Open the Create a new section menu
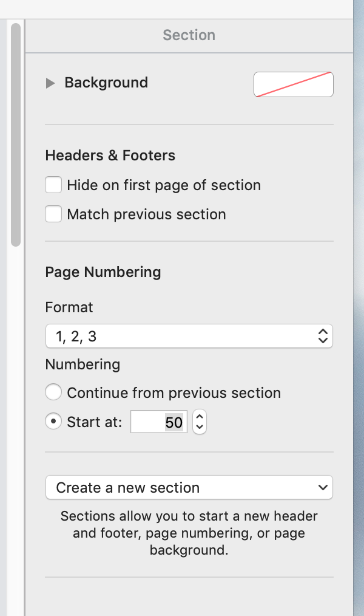Image resolution: width=364 pixels, height=616 pixels. (189, 488)
